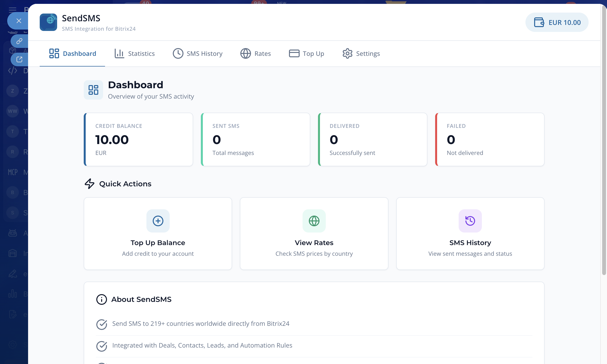Click the Failed messages stat card

point(490,139)
